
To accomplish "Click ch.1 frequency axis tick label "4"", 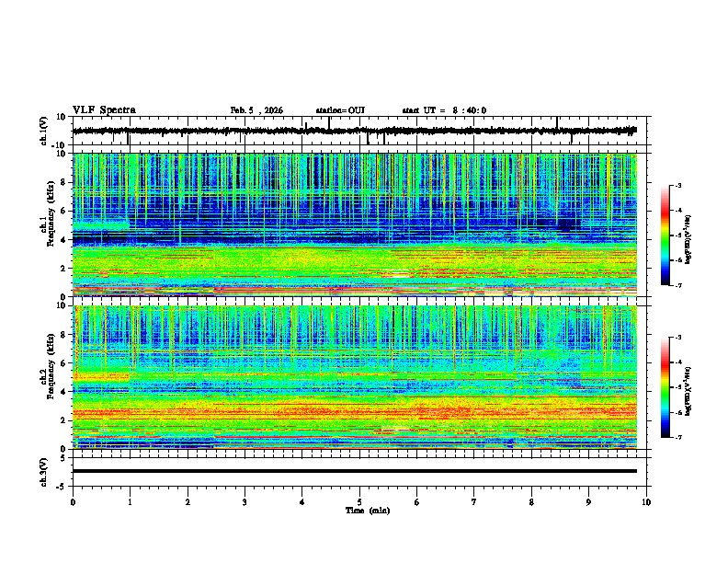I will (64, 240).
